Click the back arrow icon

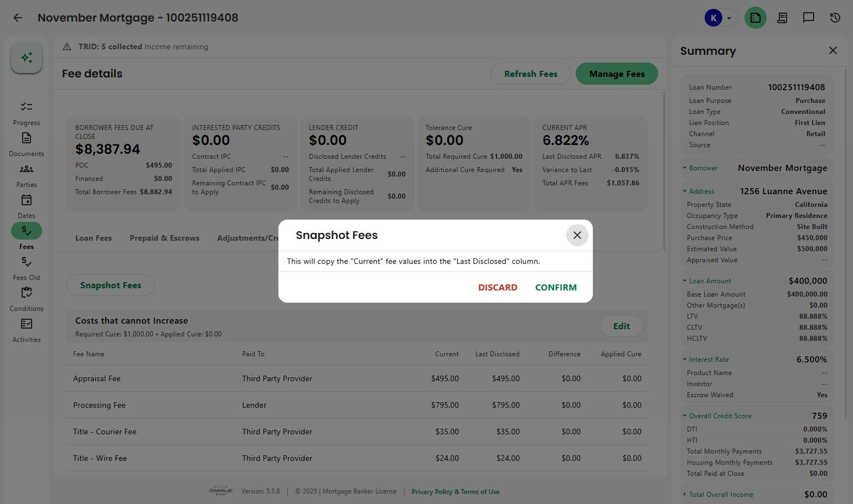(x=18, y=18)
